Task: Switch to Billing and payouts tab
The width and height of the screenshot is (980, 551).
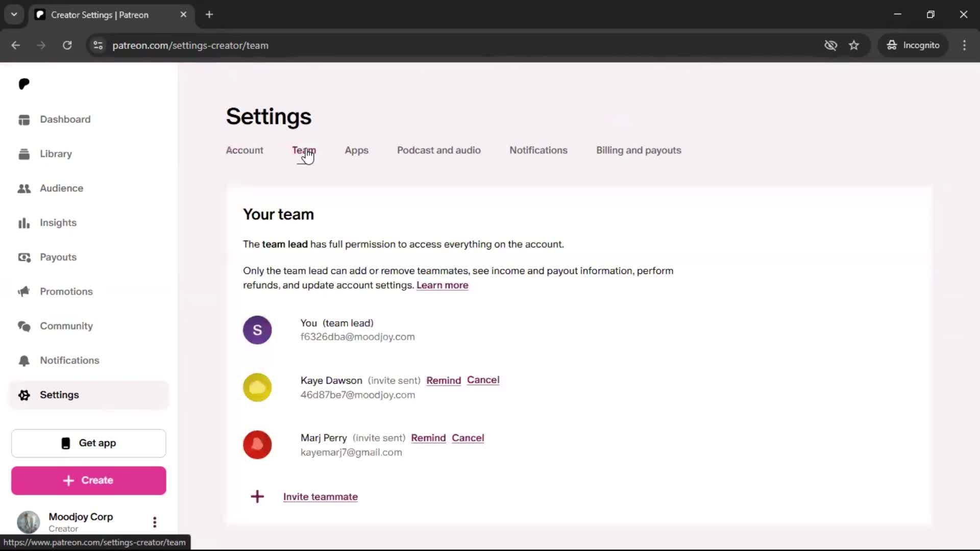Action: pyautogui.click(x=639, y=151)
